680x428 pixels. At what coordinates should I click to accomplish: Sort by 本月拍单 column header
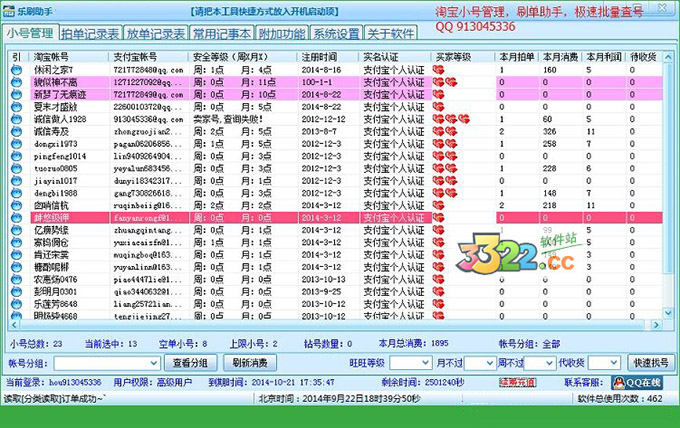[x=517, y=57]
